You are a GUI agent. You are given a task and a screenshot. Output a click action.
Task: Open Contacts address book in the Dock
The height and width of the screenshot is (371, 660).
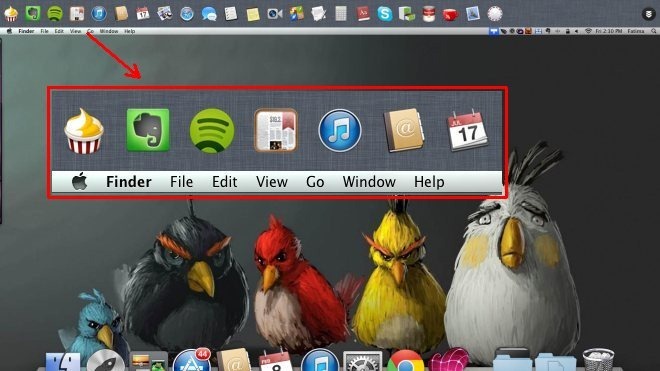point(234,361)
